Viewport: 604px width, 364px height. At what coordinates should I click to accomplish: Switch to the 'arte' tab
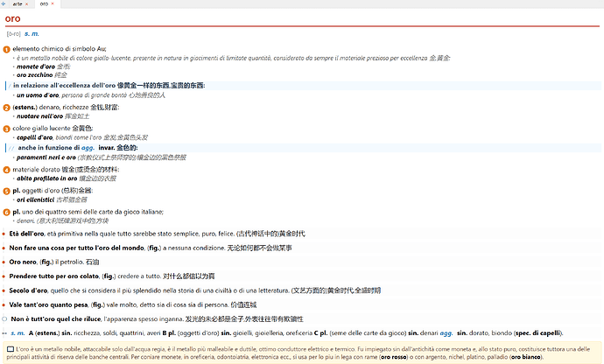click(x=17, y=4)
